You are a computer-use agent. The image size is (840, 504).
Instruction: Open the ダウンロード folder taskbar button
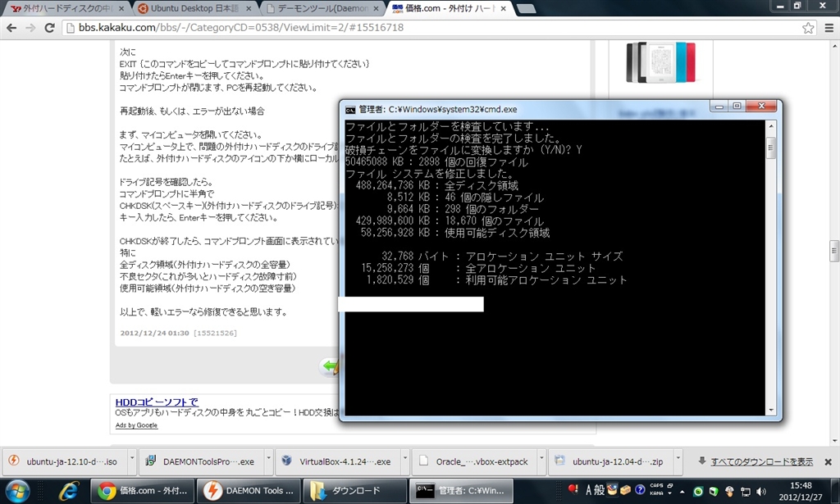coord(354,491)
